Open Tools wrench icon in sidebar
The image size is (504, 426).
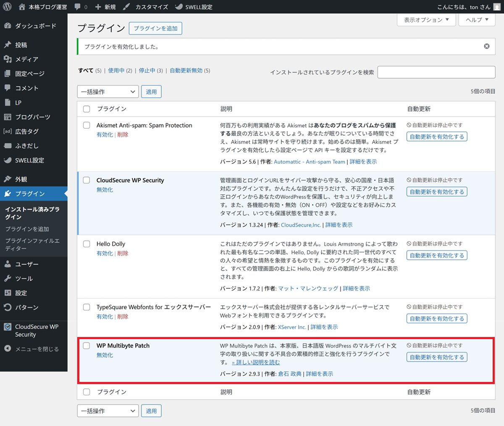pos(8,279)
